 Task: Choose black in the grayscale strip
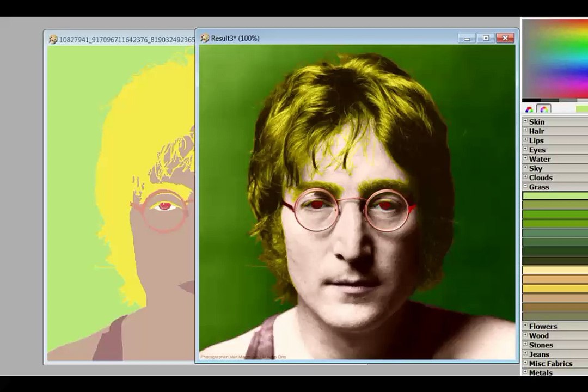point(531,101)
